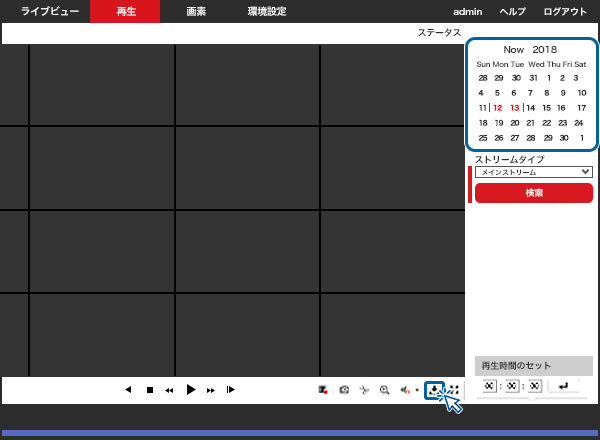Stop the video playback
Screen dimensions: 600x440
coord(149,390)
